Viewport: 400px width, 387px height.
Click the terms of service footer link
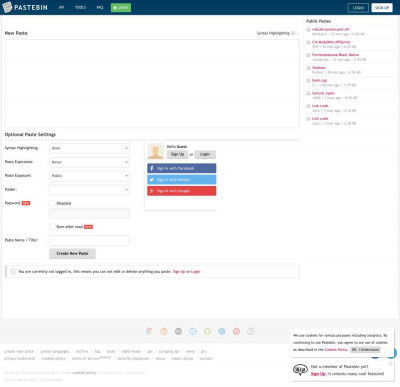click(x=86, y=359)
